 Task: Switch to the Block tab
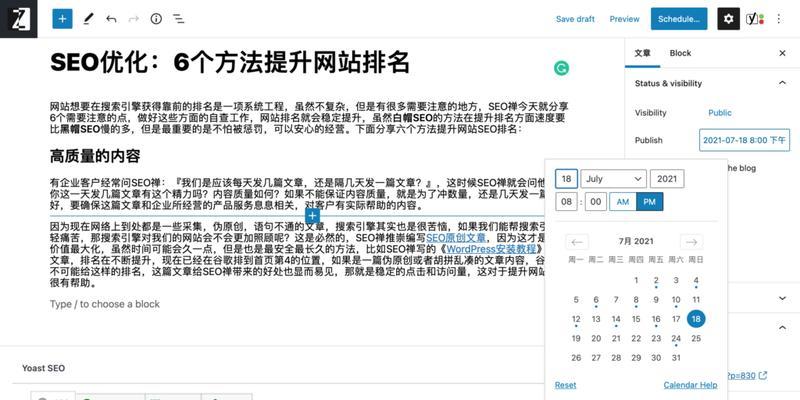[x=680, y=53]
